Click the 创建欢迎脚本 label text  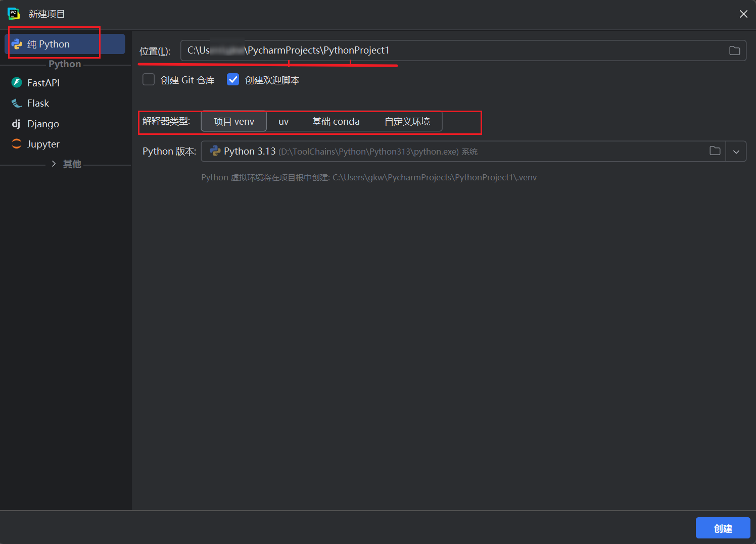click(x=272, y=80)
